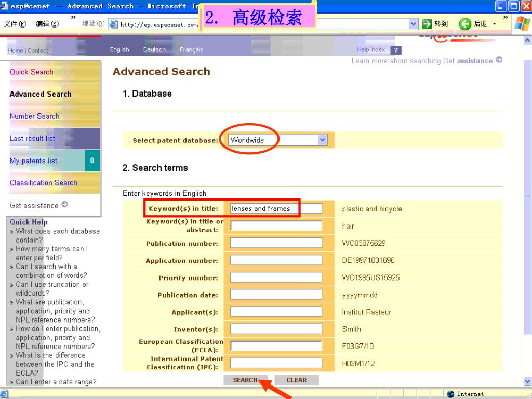Click the IE icon in the title bar
The image size is (532, 399).
(4, 5)
